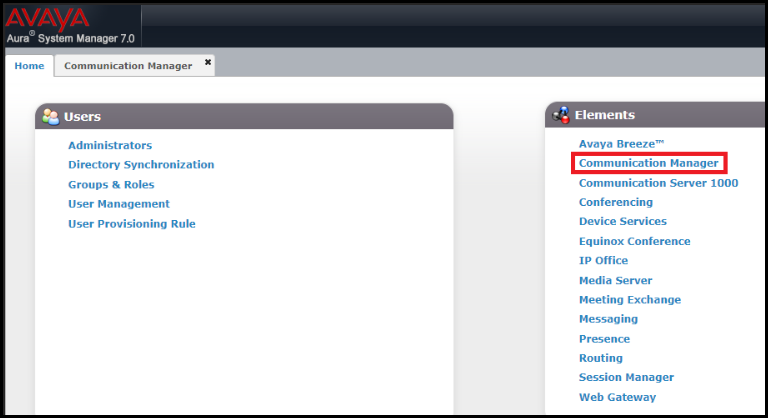Click the Elements panel network icon
Image resolution: width=768 pixels, height=418 pixels.
pos(561,115)
